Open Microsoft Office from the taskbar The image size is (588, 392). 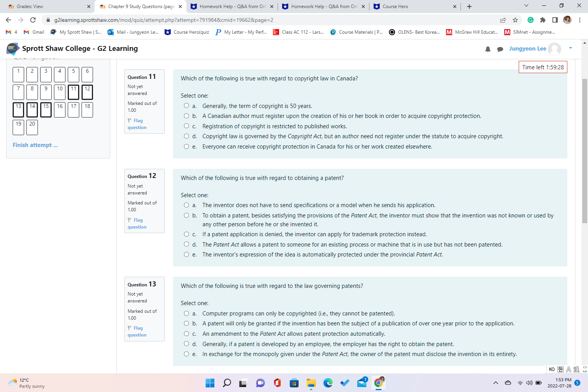pos(277,383)
